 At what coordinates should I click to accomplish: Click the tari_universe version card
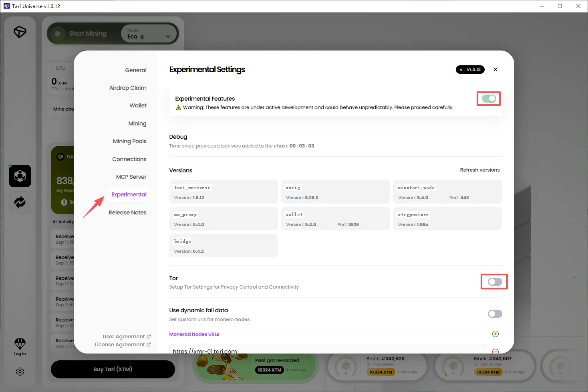tap(224, 192)
